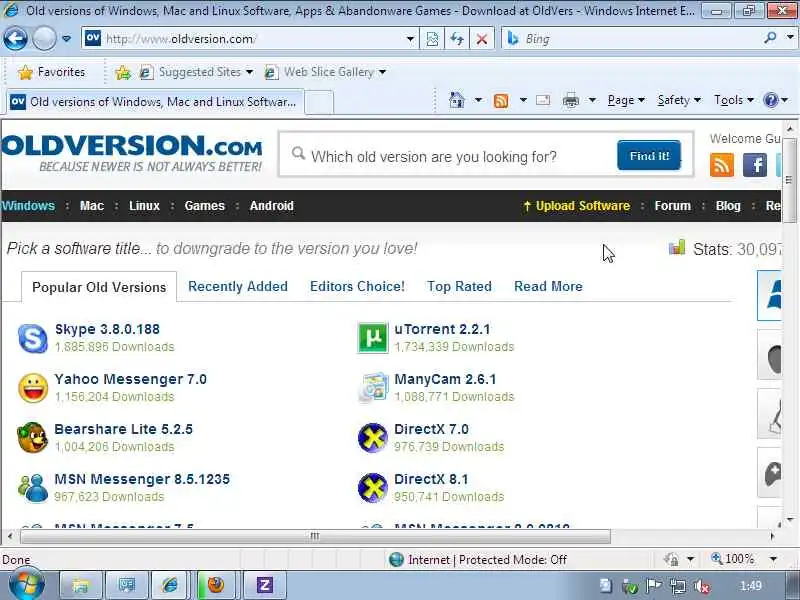
Task: Click the muted volume tray icon
Action: (703, 586)
